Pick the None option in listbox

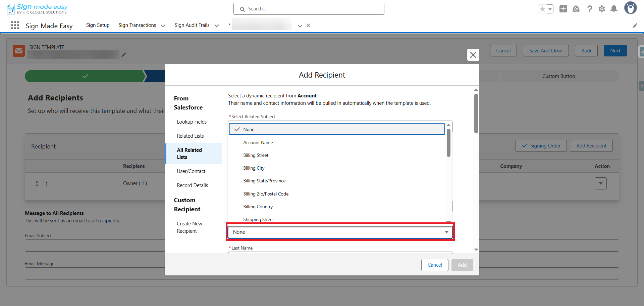pos(336,129)
